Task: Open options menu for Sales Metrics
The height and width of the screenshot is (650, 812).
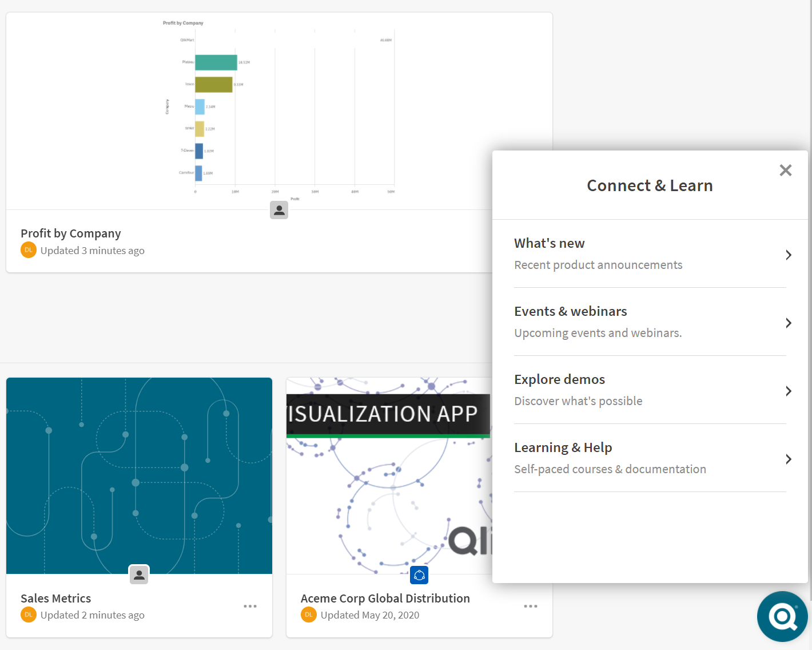Action: pos(250,607)
